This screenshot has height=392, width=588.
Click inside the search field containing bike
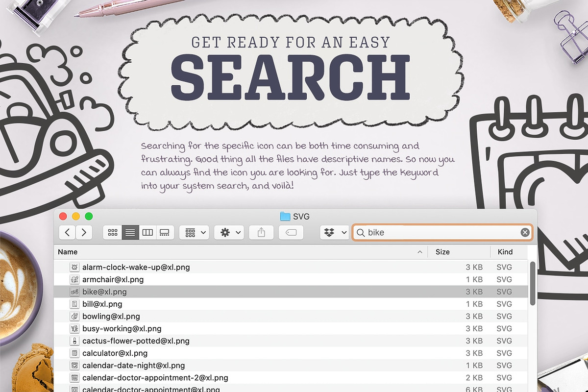442,232
